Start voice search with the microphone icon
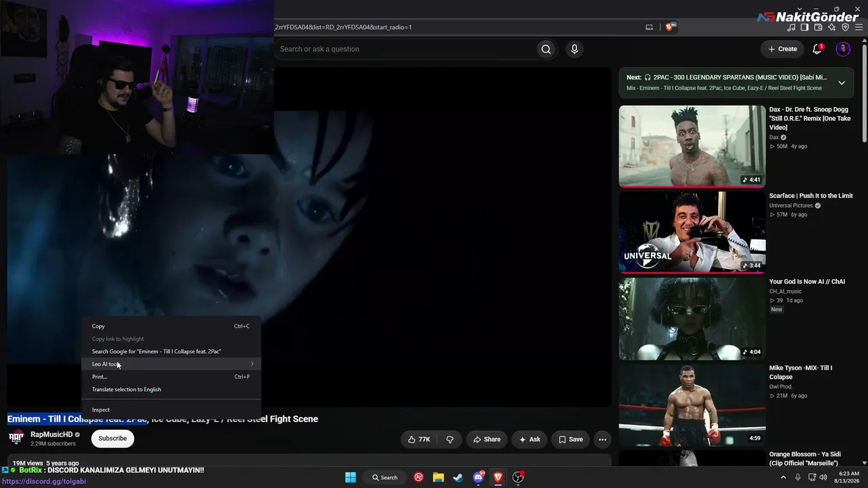Screen dimensions: 868x488 coord(574,49)
